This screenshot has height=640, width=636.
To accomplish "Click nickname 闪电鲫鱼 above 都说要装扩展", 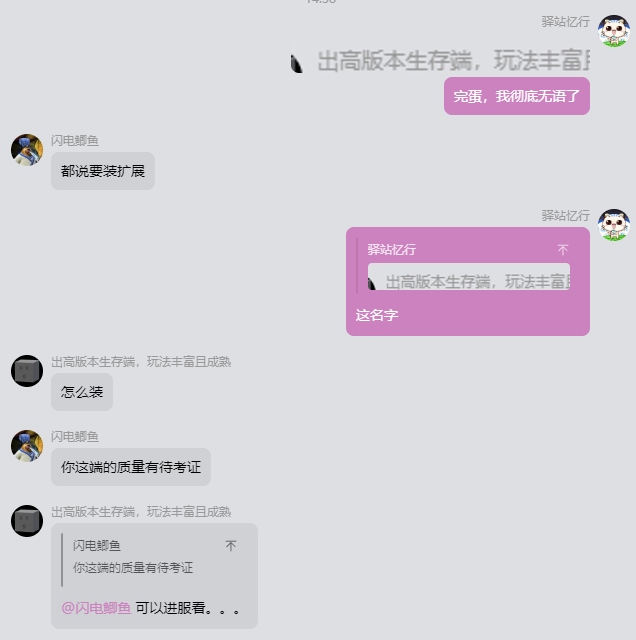I will click(x=75, y=140).
